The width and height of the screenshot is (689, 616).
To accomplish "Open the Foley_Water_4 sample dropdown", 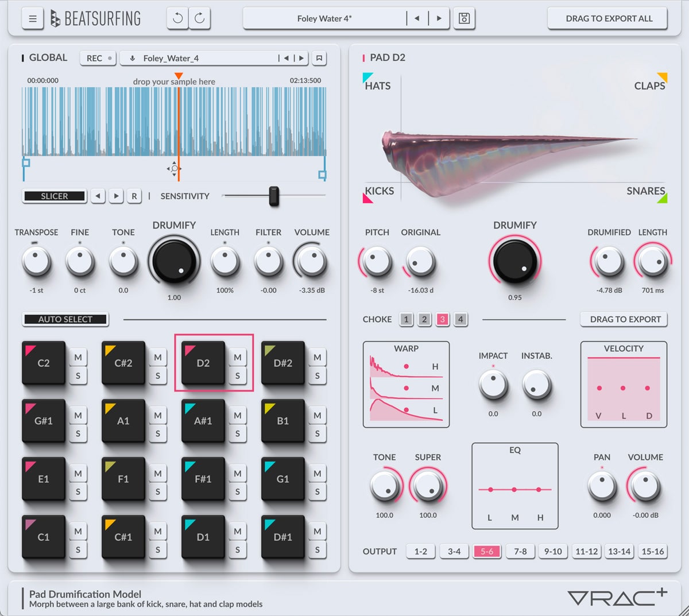I will coord(199,58).
